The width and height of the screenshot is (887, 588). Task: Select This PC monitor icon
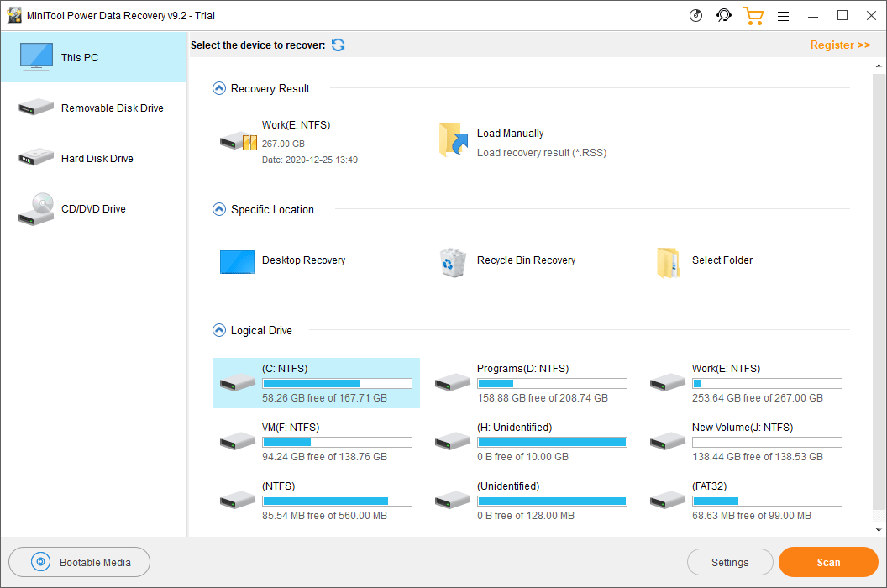click(36, 56)
